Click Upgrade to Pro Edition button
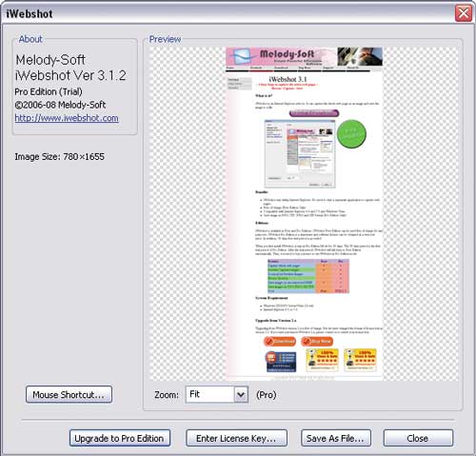The image size is (476, 456). tap(120, 438)
